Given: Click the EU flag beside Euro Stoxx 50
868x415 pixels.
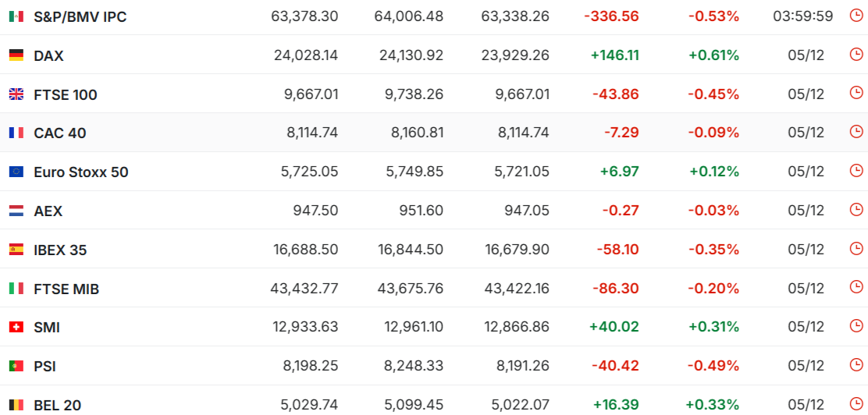Looking at the screenshot, I should coord(16,172).
